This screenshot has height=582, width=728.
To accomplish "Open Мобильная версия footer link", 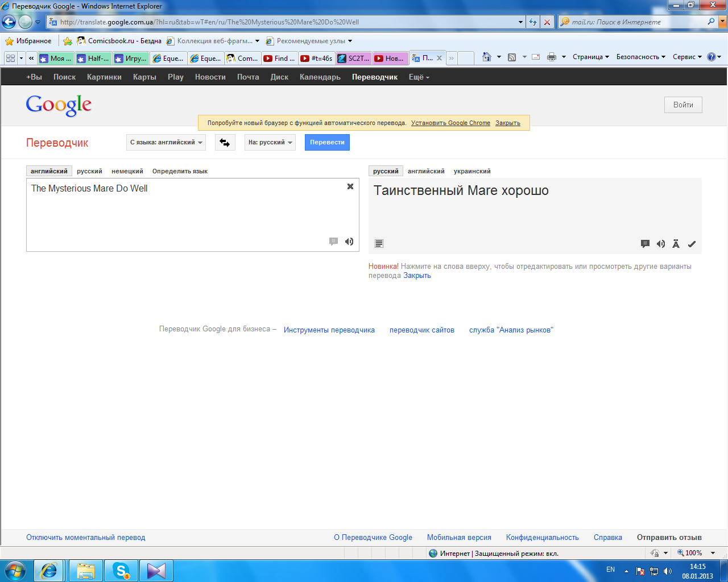I will coord(459,537).
